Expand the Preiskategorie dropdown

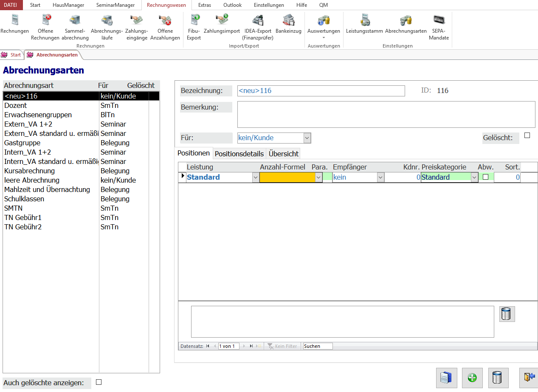[x=474, y=178]
